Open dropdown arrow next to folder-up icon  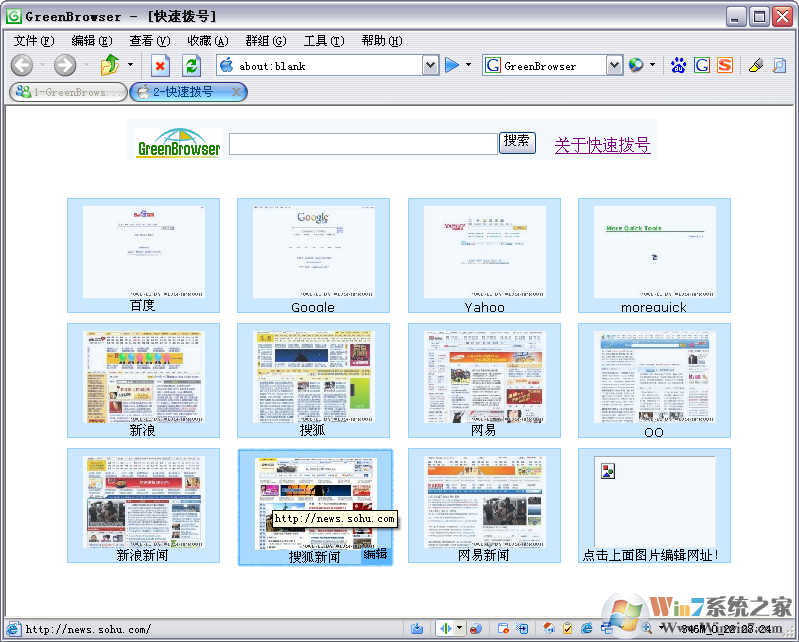(130, 66)
